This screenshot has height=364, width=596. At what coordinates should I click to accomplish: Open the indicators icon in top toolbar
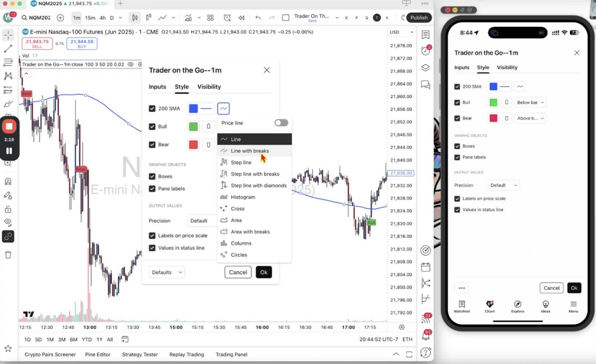coord(188,18)
